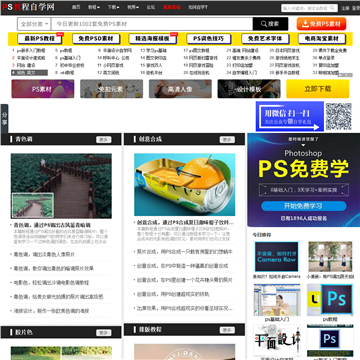Viewport: 360px width, 360px height.
Task: Click 更多 in the 青色调 section
Action: (104, 139)
